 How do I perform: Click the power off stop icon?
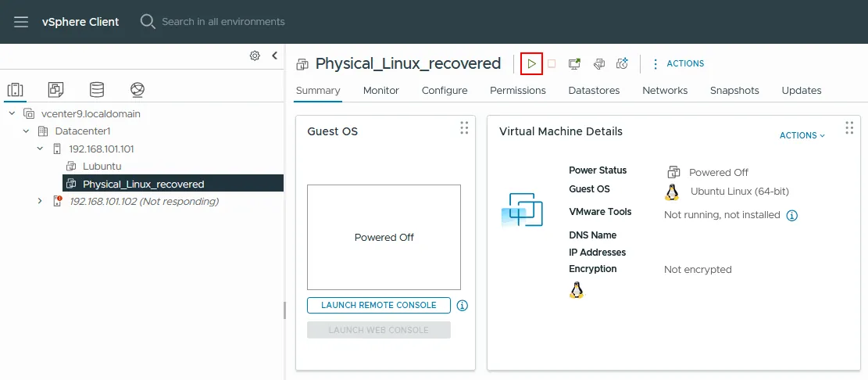coord(552,63)
